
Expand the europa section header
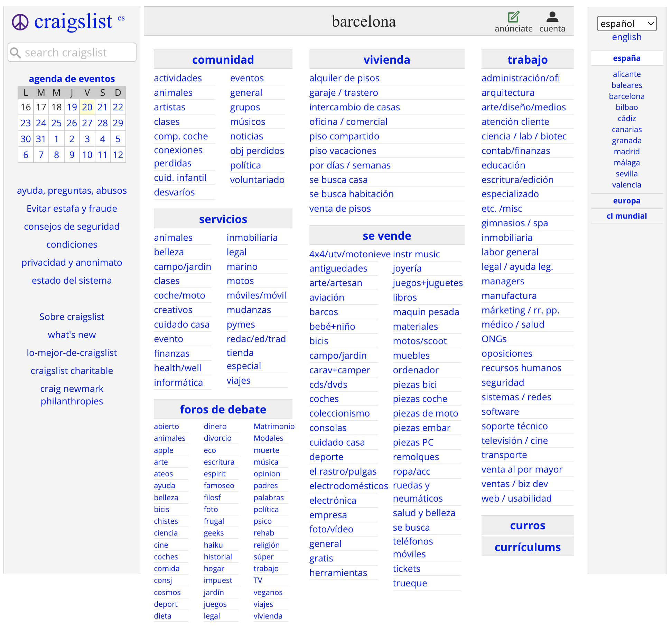(627, 201)
